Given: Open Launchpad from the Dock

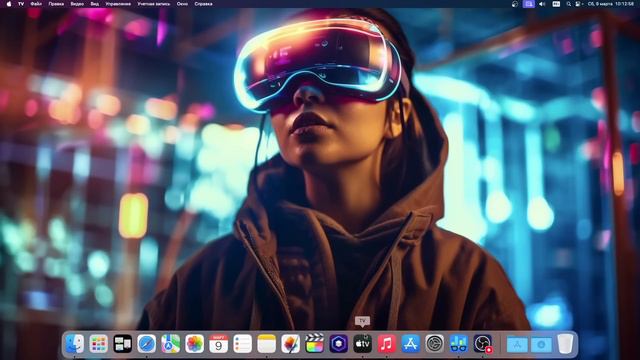Looking at the screenshot, I should (98, 344).
